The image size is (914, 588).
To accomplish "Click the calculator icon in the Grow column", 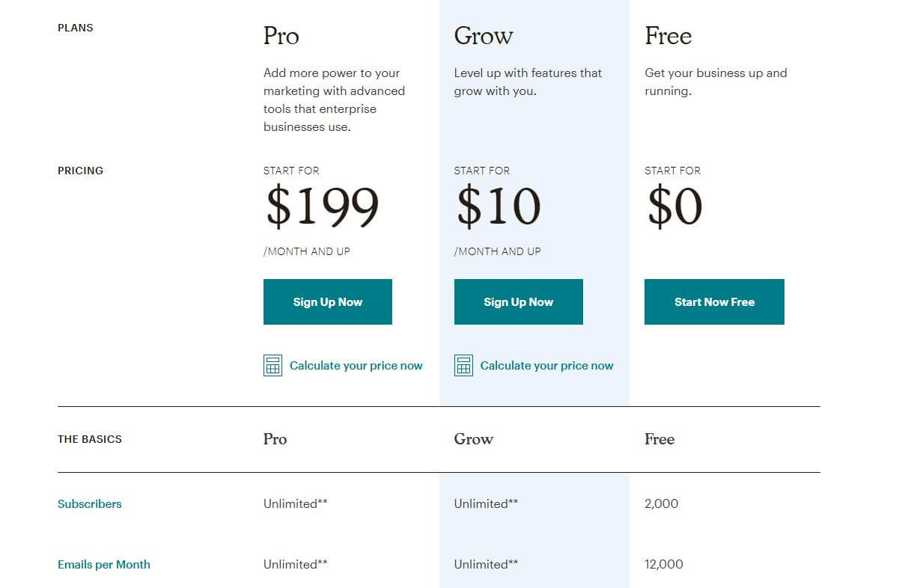I will click(463, 365).
